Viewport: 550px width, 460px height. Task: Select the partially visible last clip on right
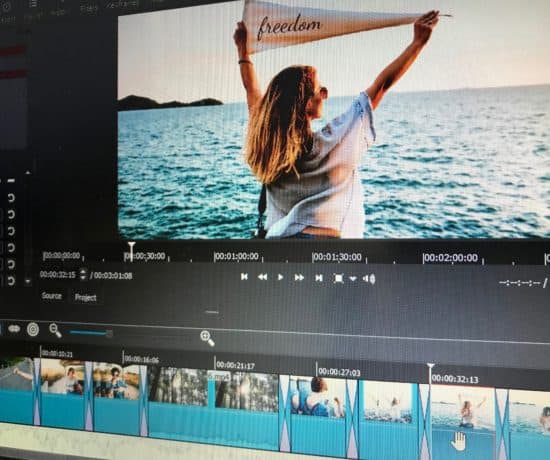coord(530,426)
